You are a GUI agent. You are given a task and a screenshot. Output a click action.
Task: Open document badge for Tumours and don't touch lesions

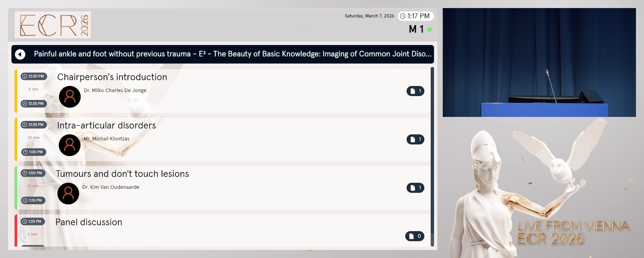pos(415,188)
